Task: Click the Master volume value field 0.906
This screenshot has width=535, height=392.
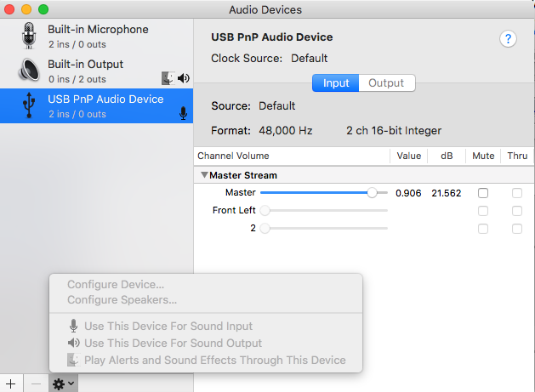Action: point(408,193)
